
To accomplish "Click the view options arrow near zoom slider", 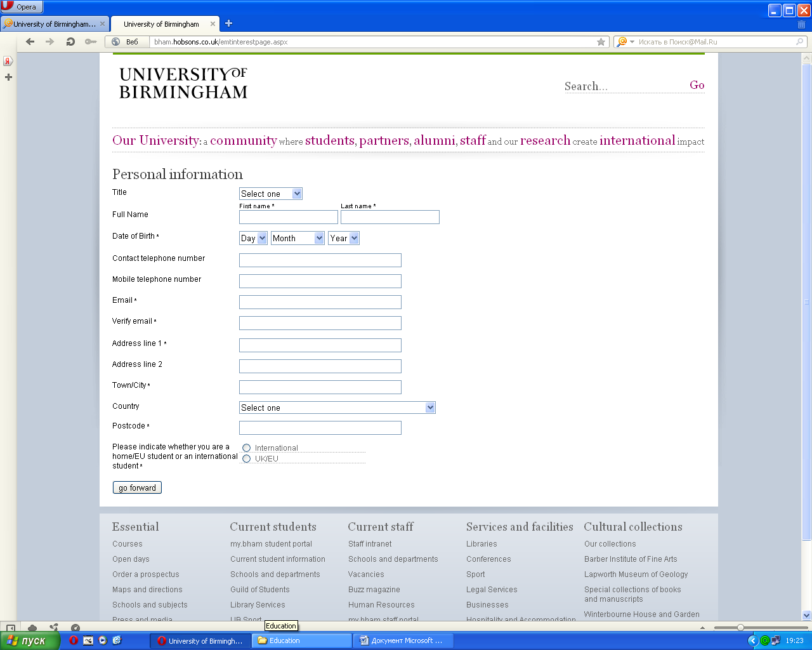I will click(x=702, y=628).
